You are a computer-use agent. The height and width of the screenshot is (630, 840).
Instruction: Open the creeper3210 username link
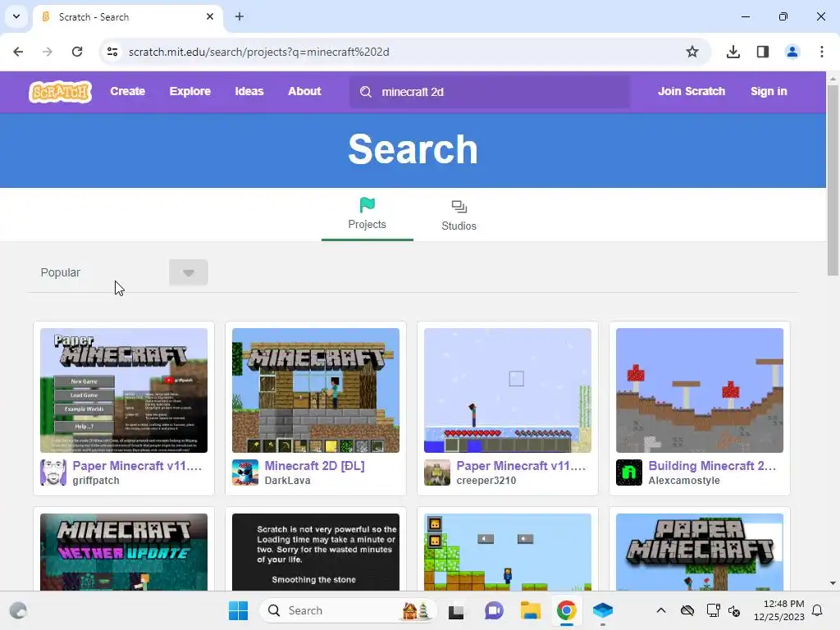click(x=486, y=481)
